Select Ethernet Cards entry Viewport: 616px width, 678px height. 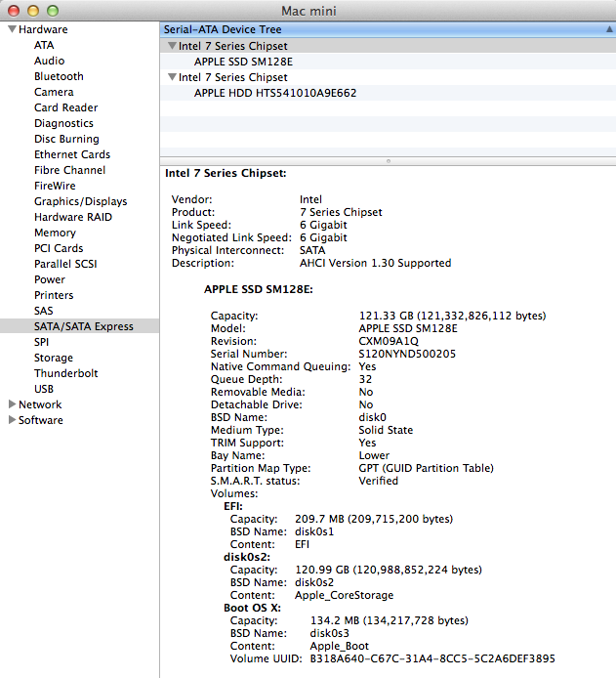pyautogui.click(x=72, y=154)
